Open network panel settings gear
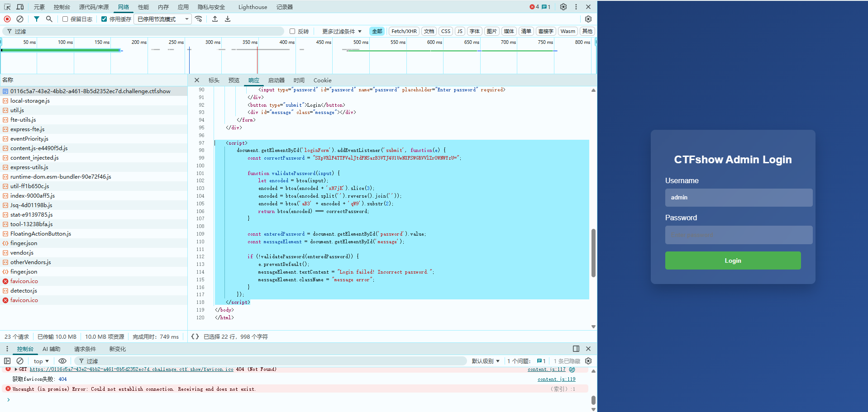The image size is (868, 412). [588, 19]
